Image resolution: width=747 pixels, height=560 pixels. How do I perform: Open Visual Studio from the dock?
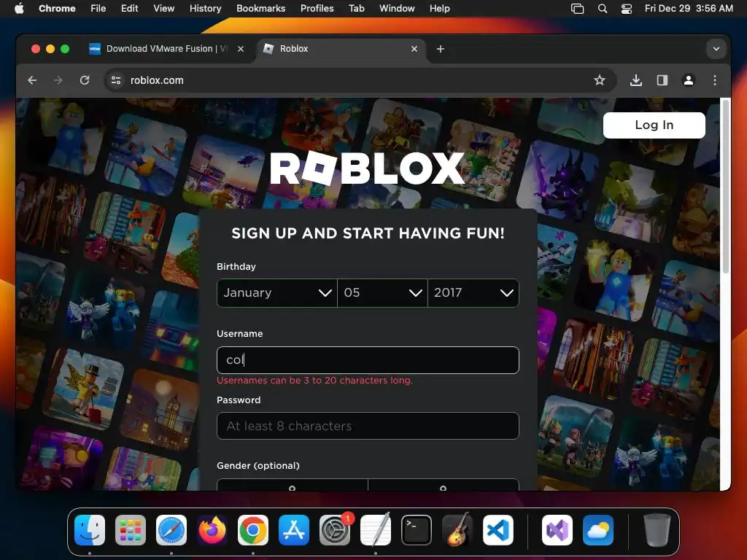pos(557,530)
